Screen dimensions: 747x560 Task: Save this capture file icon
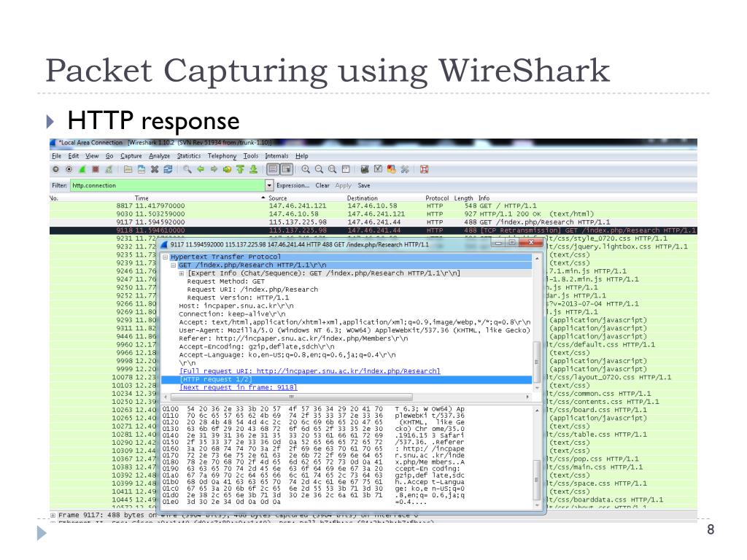tap(141, 169)
